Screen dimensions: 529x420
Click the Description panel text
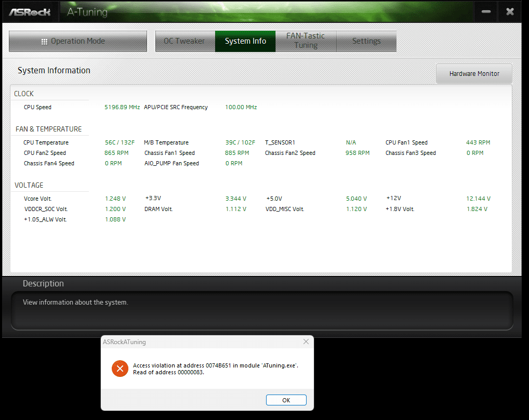[x=75, y=303]
